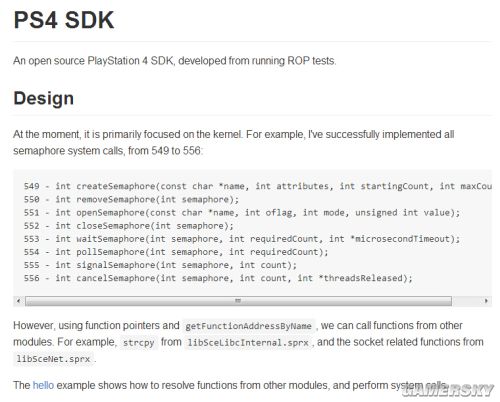Viewport: 500px width, 402px height.
Task: Click the cancelSemaphore code line 556
Action: pos(218,278)
